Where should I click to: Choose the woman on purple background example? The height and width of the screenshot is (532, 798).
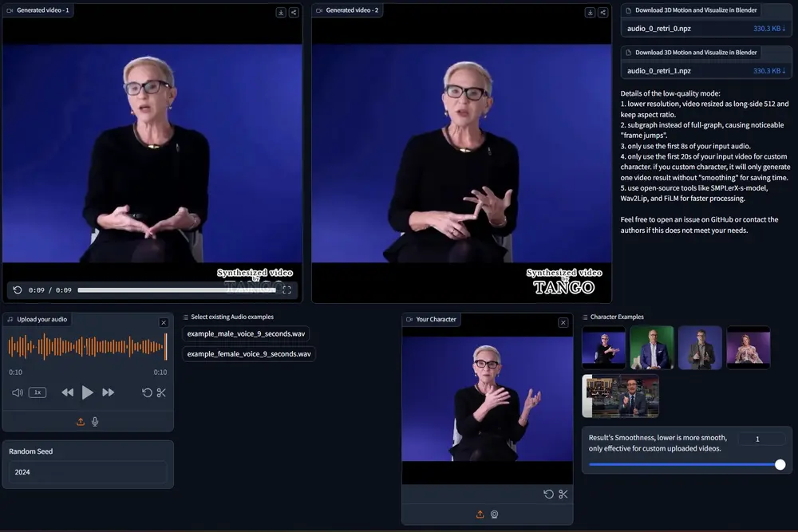tap(749, 348)
